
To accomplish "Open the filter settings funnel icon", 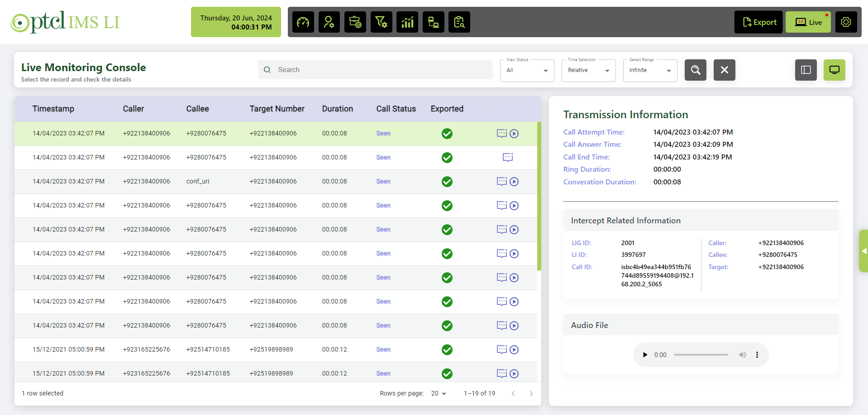I will [381, 22].
